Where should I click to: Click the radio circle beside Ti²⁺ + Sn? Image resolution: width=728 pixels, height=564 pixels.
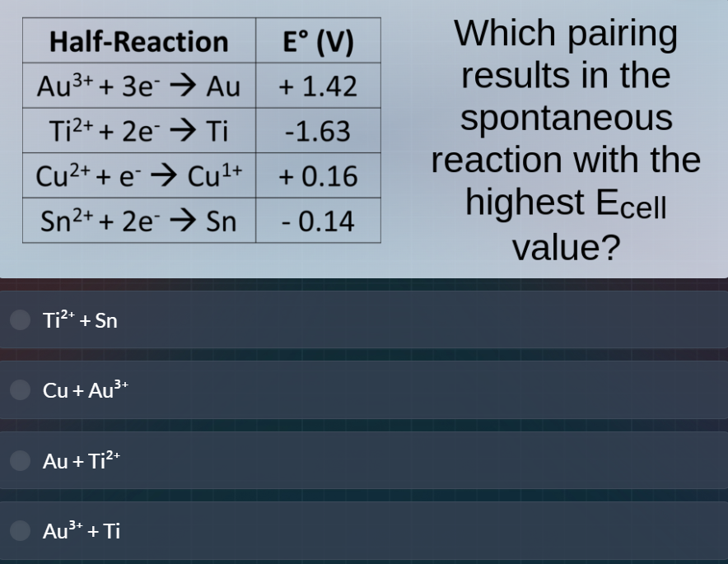click(19, 319)
